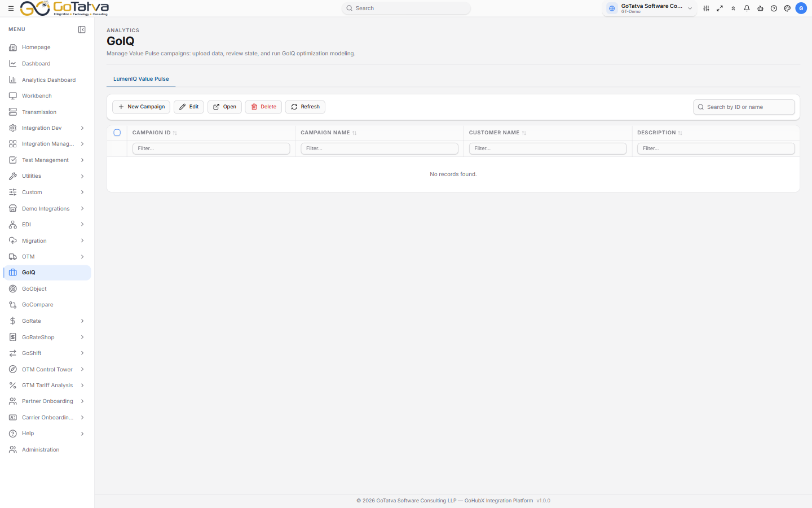
Task: Focus the Description filter field
Action: (x=716, y=148)
